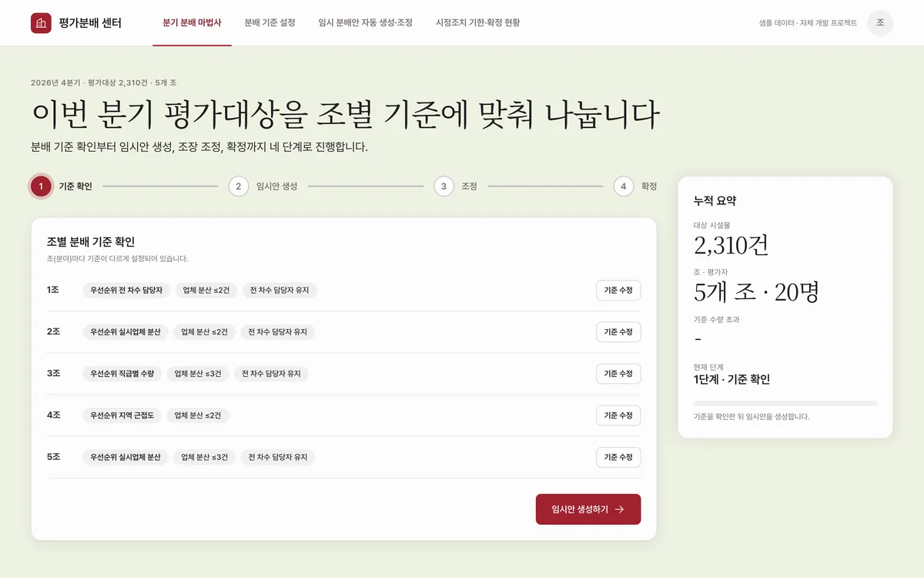This screenshot has width=924, height=578.
Task: Jump to step 4 확정
Action: pos(635,187)
